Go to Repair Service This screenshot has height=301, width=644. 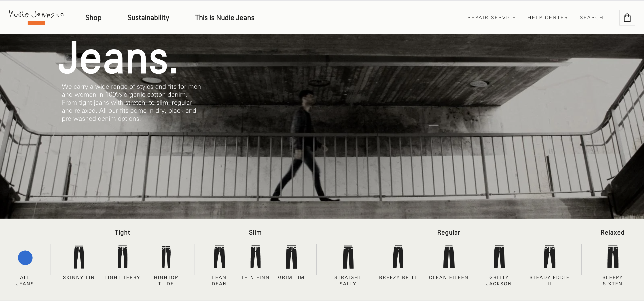[x=491, y=17]
